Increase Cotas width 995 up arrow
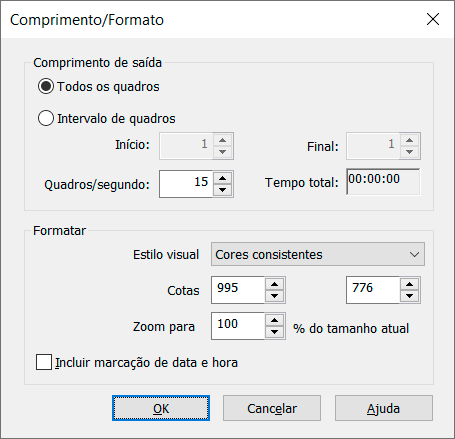 274,284
